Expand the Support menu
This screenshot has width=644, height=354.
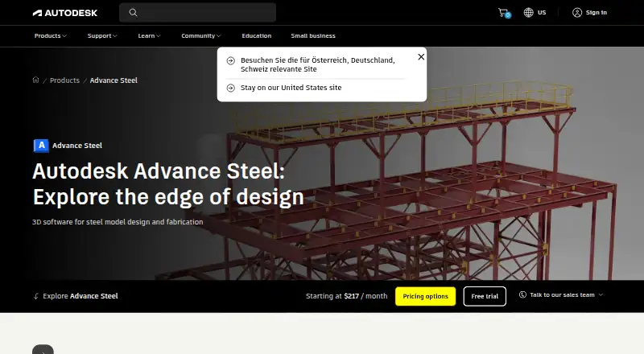click(102, 35)
